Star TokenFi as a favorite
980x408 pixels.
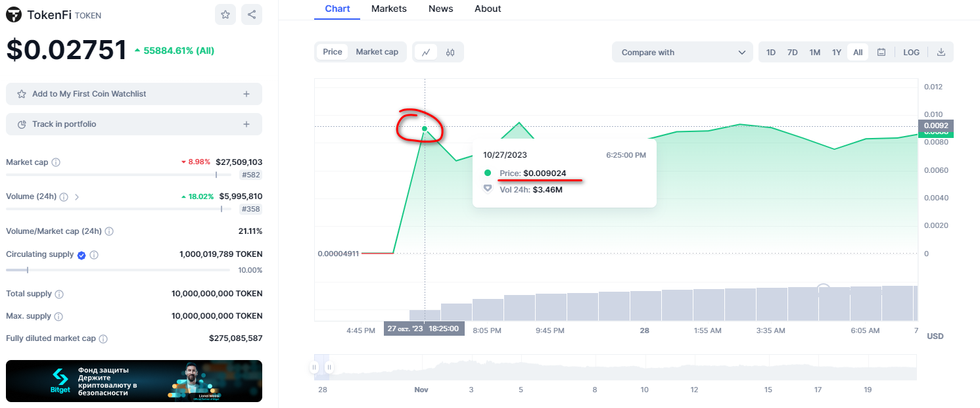coord(225,14)
